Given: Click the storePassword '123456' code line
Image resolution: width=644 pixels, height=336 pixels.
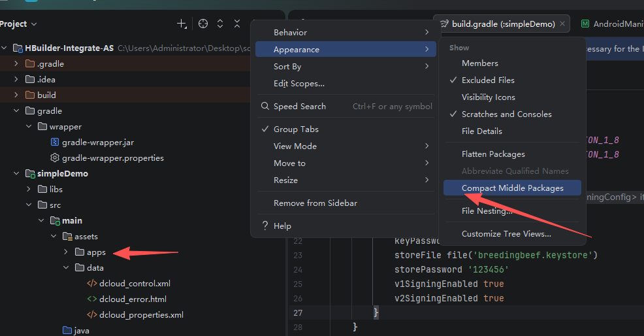Looking at the screenshot, I should 451,270.
